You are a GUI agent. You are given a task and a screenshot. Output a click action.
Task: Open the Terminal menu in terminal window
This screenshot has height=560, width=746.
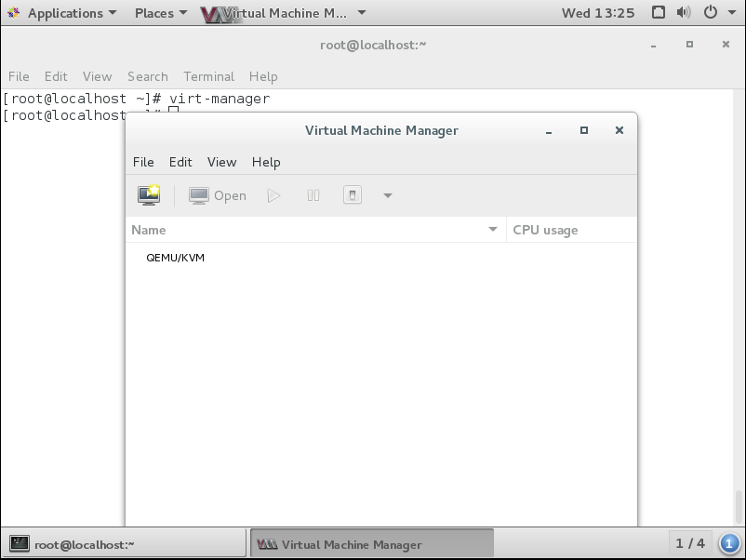click(x=208, y=76)
